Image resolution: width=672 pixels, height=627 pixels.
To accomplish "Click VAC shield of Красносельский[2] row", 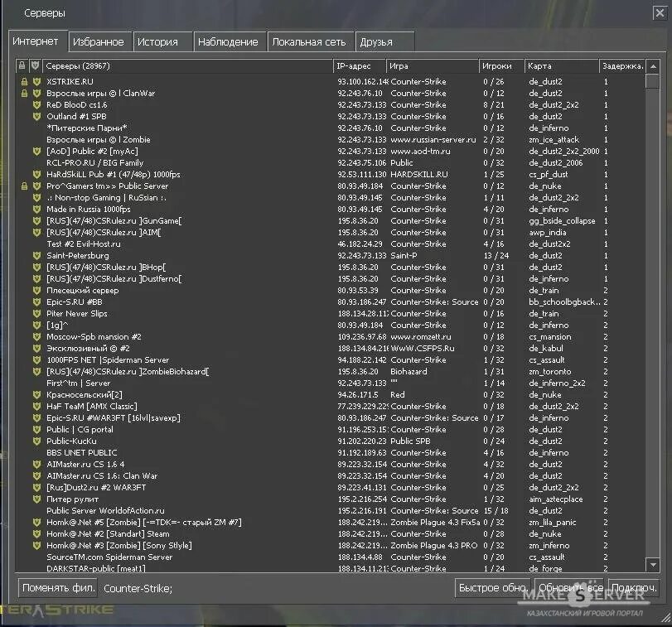I will 36,394.
